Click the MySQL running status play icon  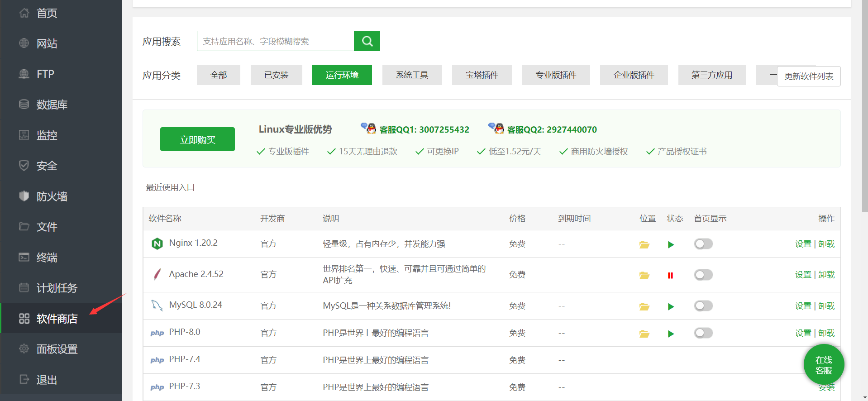[x=671, y=306]
